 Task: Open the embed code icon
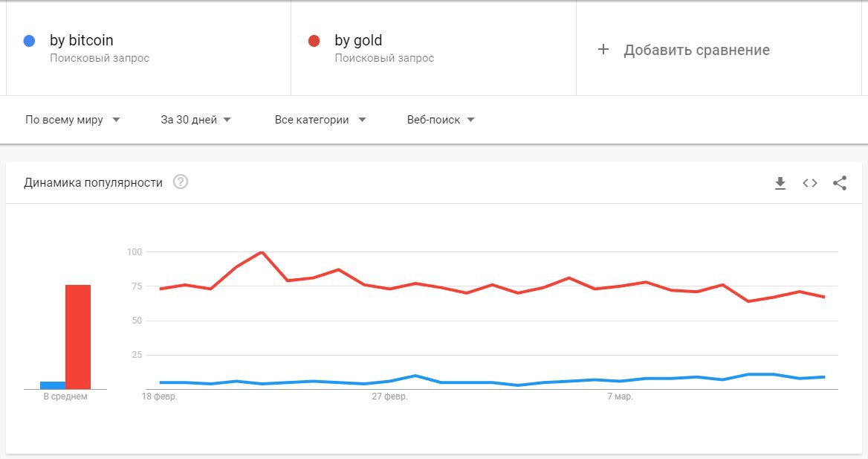[x=810, y=183]
